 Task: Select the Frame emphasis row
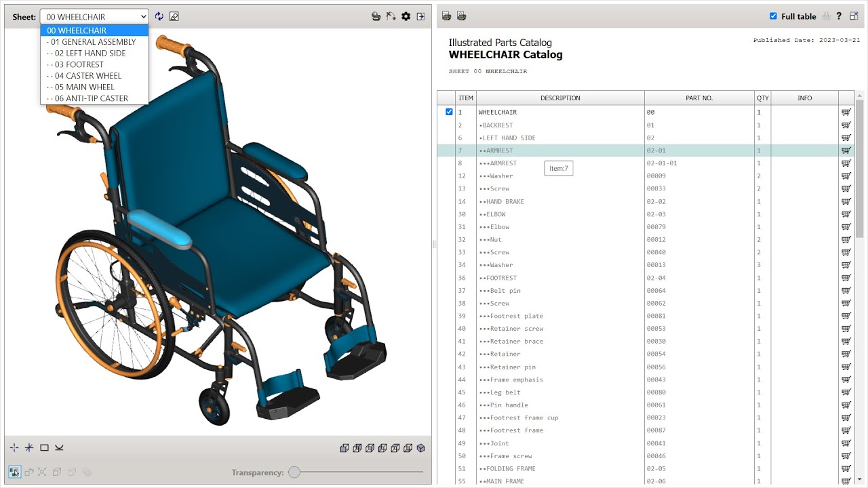coord(646,380)
